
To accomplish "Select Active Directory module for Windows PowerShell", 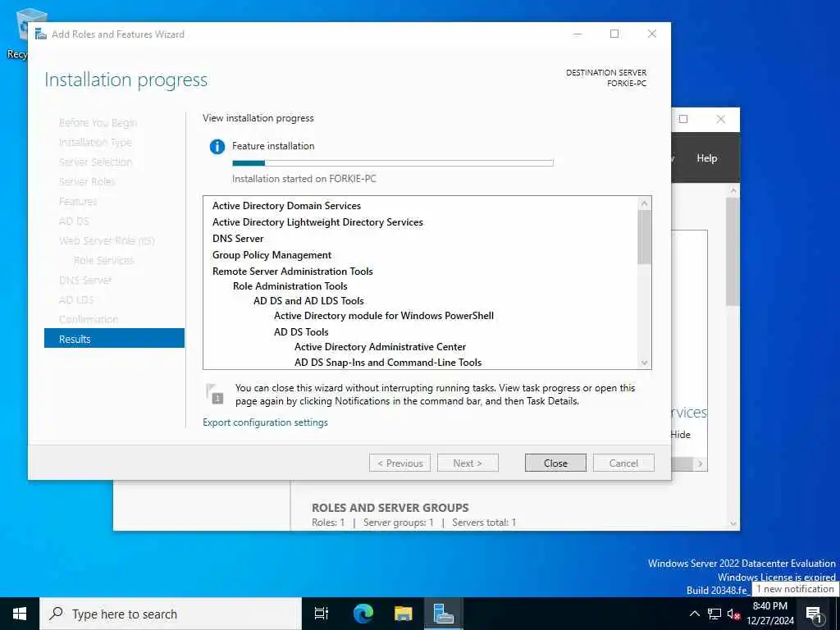I will pyautogui.click(x=384, y=316).
